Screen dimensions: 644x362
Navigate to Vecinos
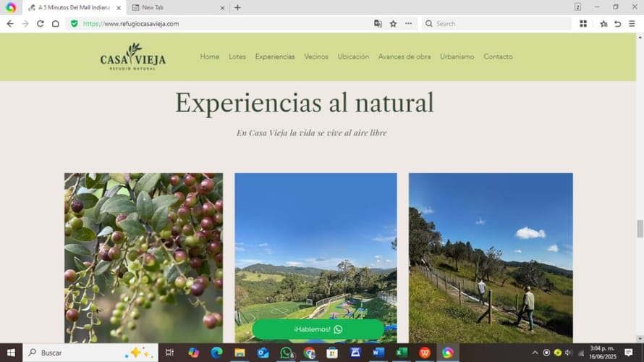tap(315, 56)
